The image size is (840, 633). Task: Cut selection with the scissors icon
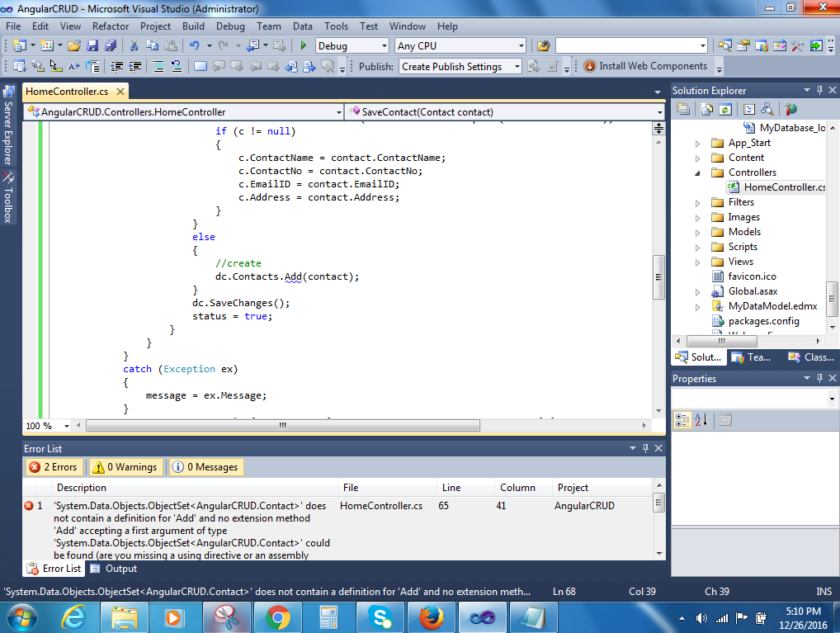coord(134,45)
